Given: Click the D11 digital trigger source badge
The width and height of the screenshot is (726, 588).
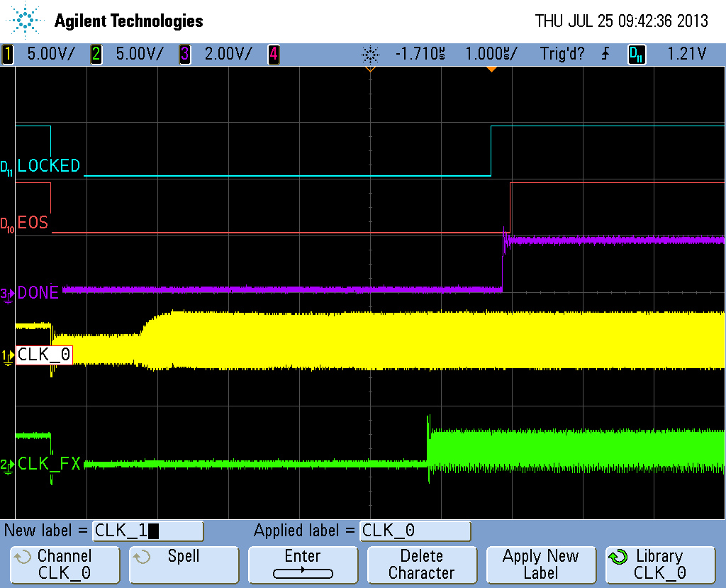Looking at the screenshot, I should point(637,54).
